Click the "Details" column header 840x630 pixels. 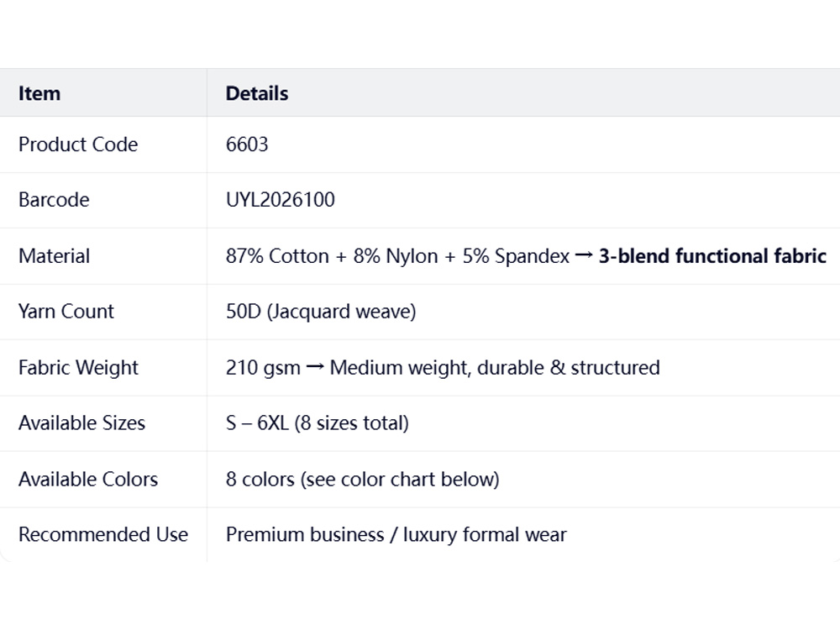(x=257, y=93)
